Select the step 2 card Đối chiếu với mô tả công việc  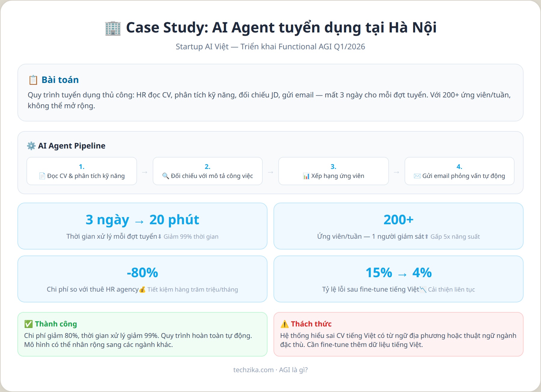[208, 171]
